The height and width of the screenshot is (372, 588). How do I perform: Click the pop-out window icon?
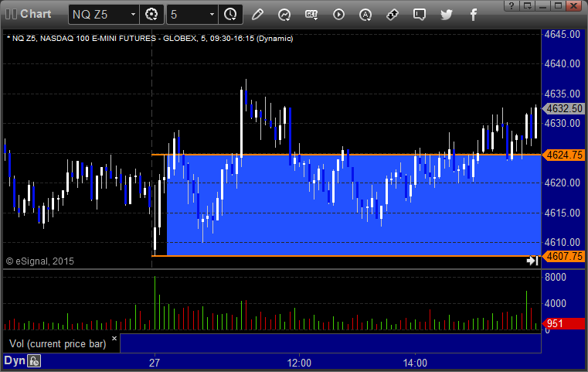pyautogui.click(x=527, y=5)
